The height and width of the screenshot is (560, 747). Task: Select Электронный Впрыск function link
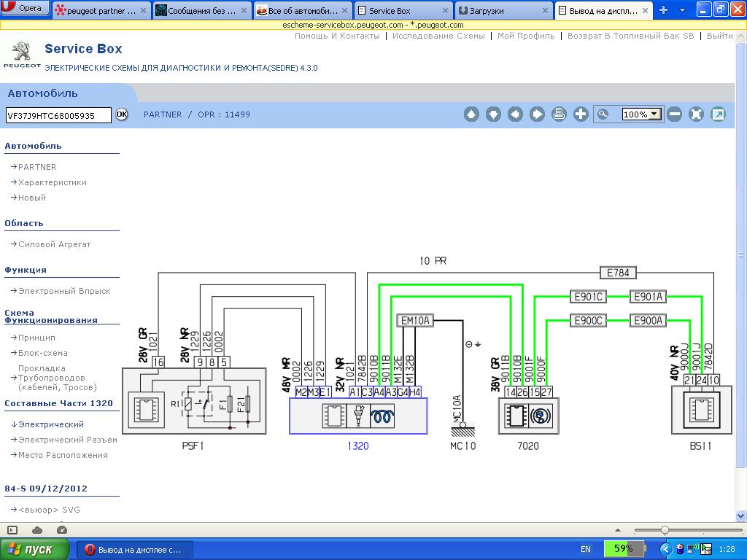tap(64, 291)
